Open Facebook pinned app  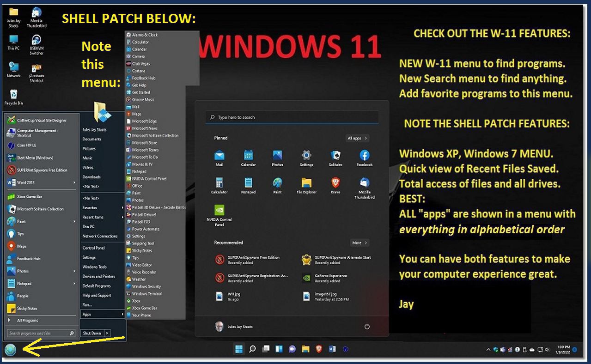click(x=364, y=158)
